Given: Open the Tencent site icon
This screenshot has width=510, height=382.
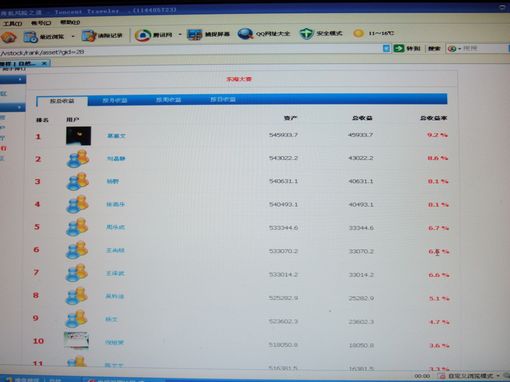Looking at the screenshot, I should click(143, 35).
